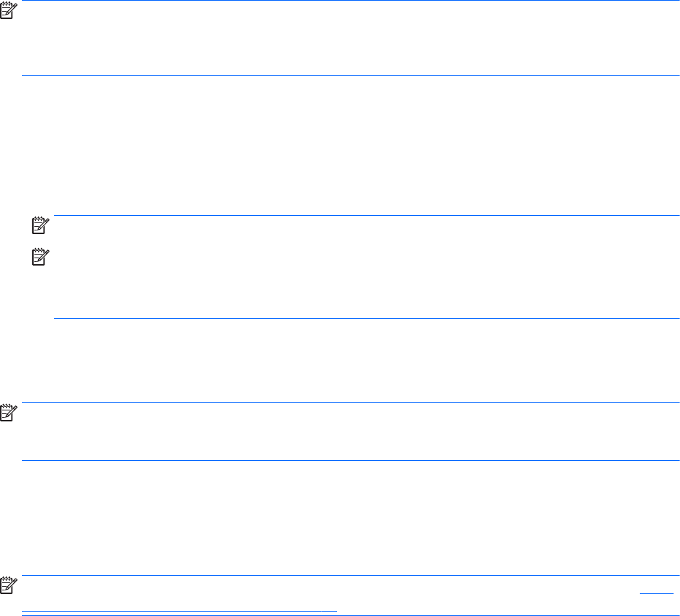Click the long link underline on the final line
The image size is (680, 616).
coord(179,609)
